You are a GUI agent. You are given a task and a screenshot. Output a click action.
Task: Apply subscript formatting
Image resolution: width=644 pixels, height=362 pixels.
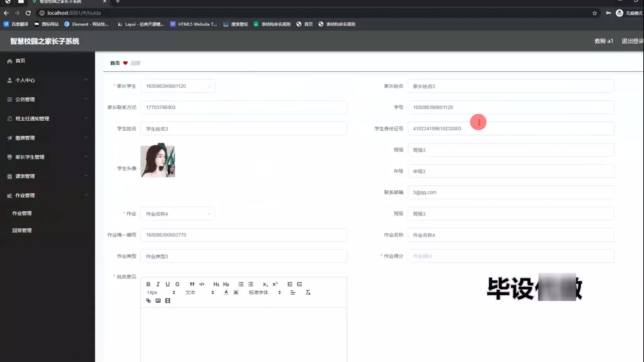tap(265, 284)
